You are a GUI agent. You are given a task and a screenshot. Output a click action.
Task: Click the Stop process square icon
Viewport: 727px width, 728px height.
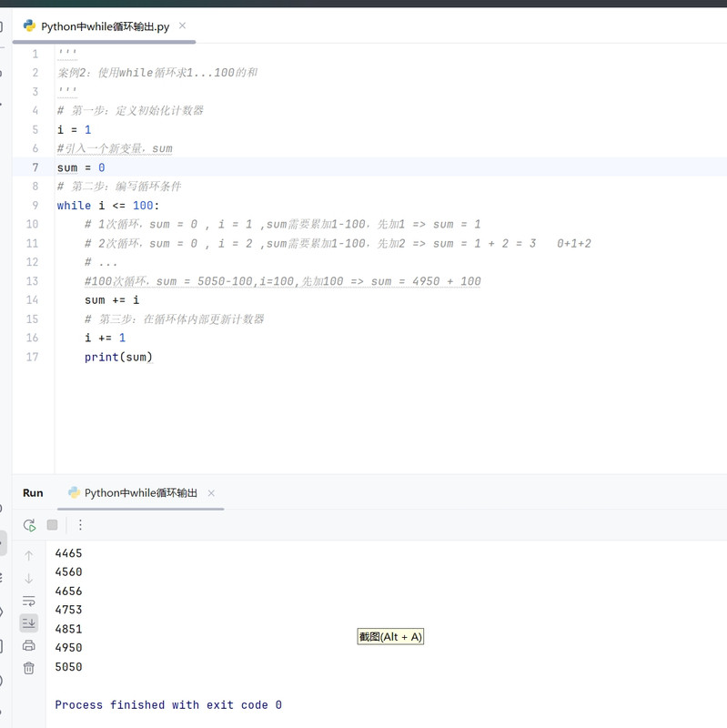(53, 525)
